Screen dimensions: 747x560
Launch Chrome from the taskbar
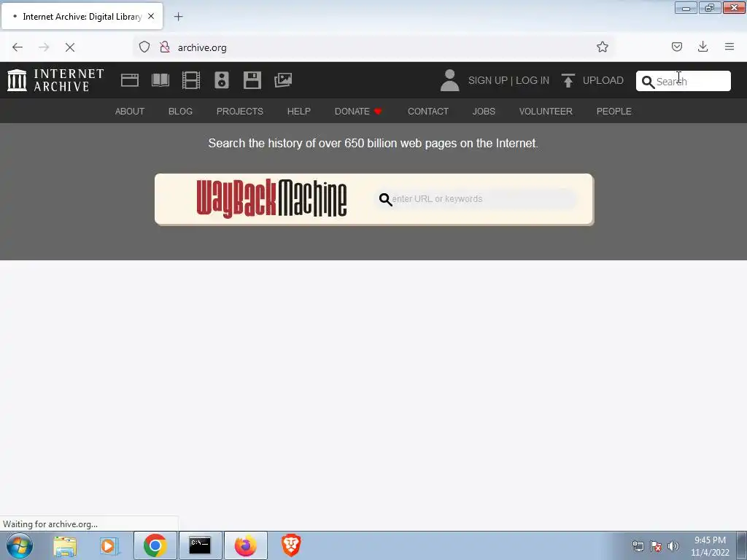[x=155, y=545]
